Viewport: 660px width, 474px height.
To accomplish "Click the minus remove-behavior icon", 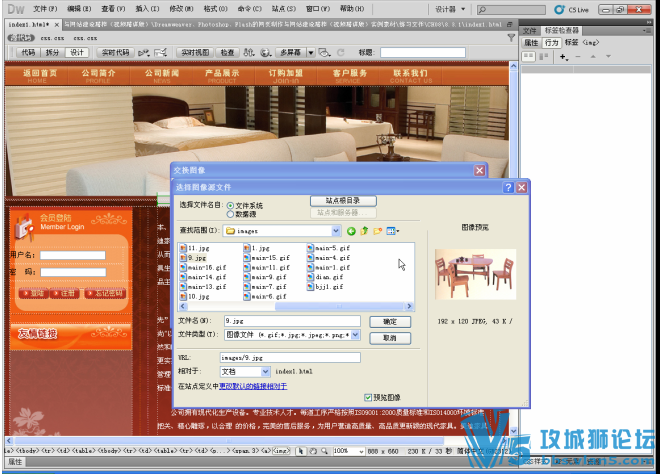I will (x=578, y=56).
